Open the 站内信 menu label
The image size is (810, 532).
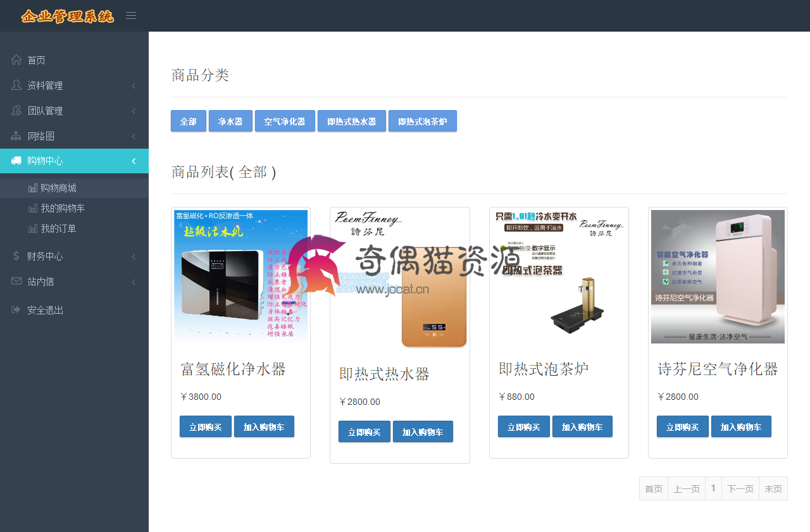click(x=40, y=281)
